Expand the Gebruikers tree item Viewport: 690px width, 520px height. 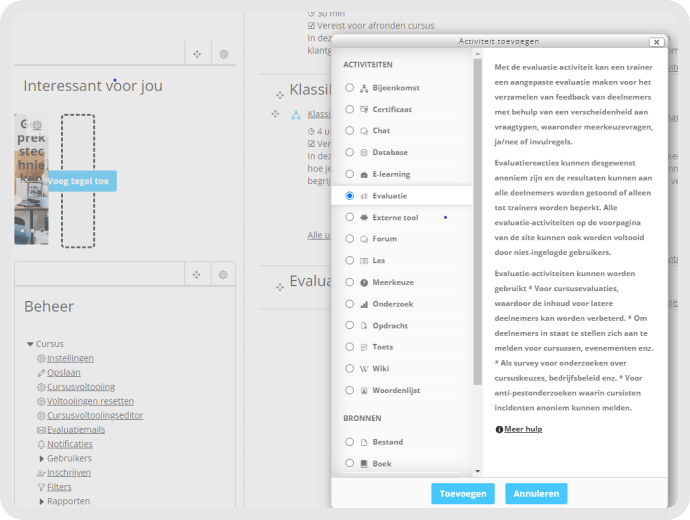coord(41,458)
